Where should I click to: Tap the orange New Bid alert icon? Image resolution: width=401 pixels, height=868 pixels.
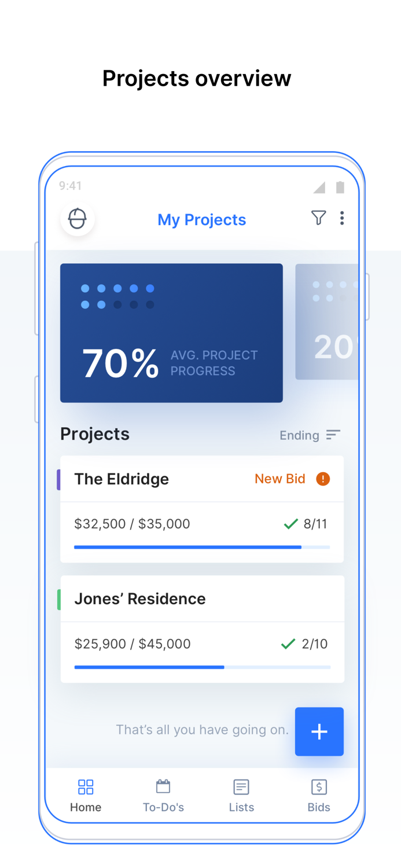[x=322, y=479]
